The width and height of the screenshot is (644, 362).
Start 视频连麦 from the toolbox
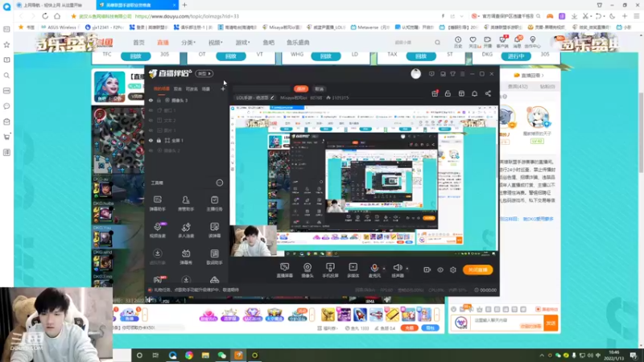pyautogui.click(x=157, y=230)
